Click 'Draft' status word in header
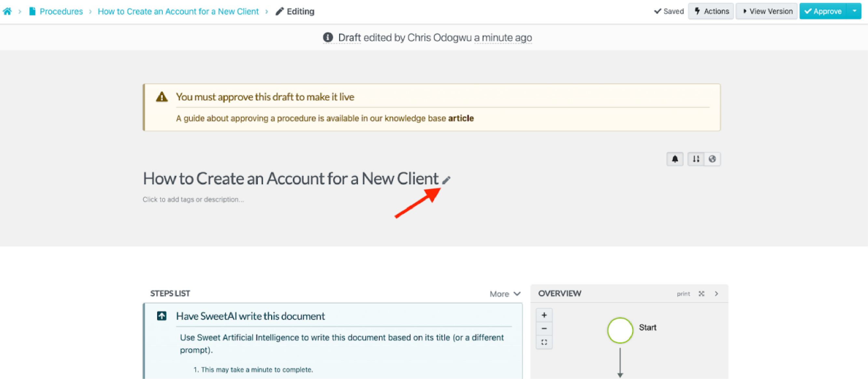 (350, 37)
